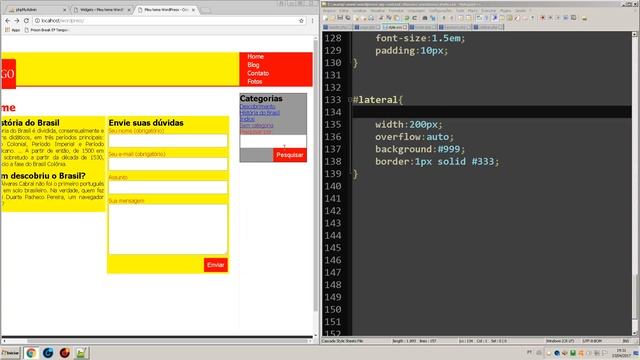Click the 'background:#999;' code line
This screenshot has height=360, width=640.
tap(420, 149)
